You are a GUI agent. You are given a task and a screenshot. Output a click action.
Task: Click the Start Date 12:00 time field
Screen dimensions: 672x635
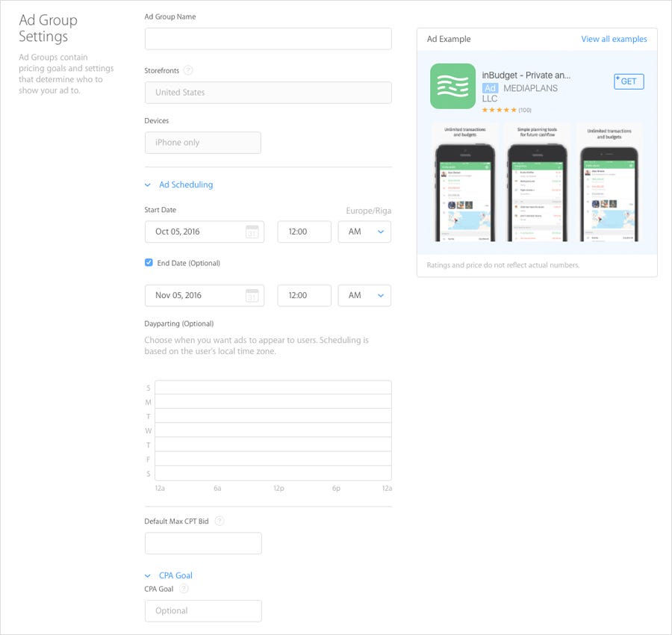click(305, 232)
